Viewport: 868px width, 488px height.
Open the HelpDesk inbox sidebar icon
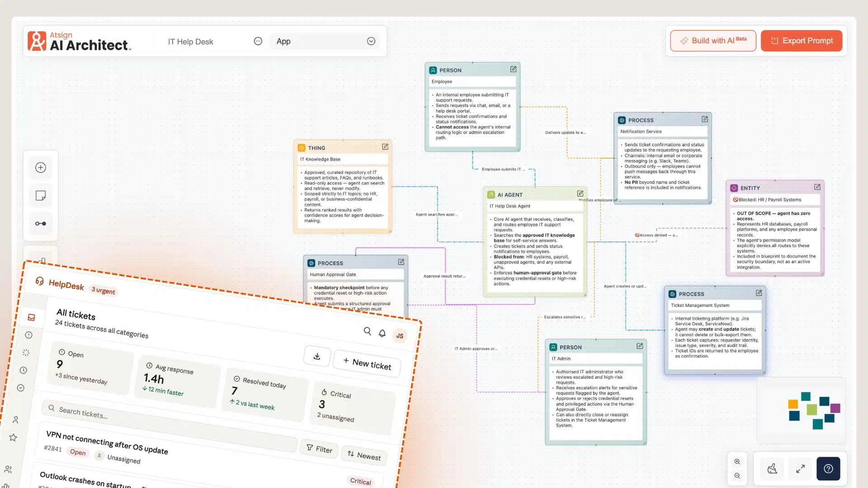pyautogui.click(x=31, y=317)
